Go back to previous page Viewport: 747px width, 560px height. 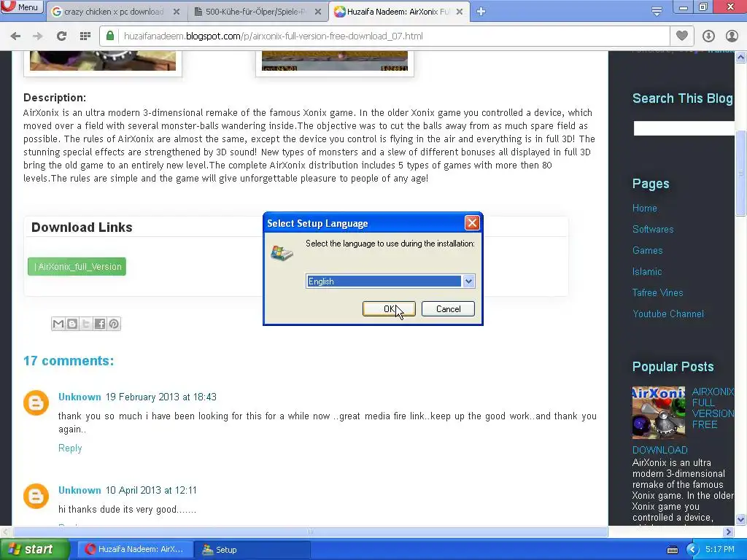tap(15, 36)
